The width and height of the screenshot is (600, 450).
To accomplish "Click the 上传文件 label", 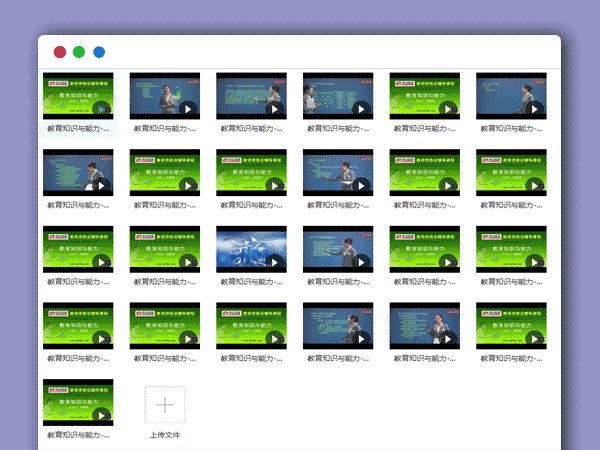I will click(x=165, y=435).
